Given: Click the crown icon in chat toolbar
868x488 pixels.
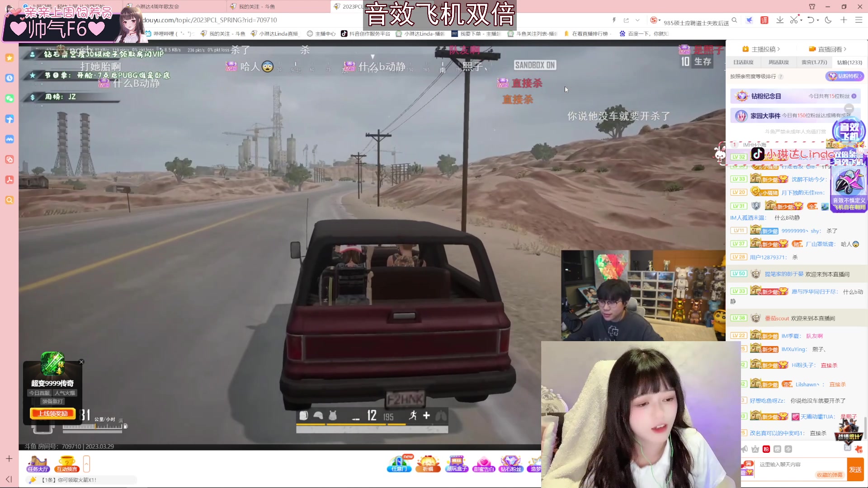Looking at the screenshot, I should 755,449.
